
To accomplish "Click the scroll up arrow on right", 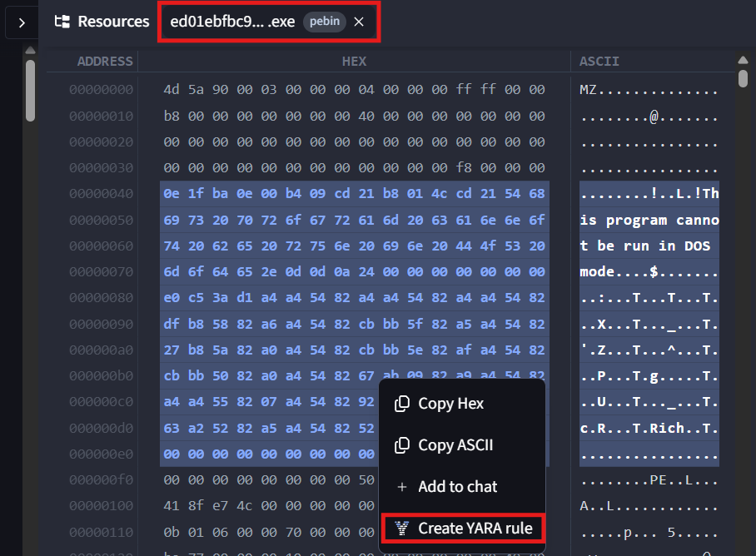I will point(743,61).
